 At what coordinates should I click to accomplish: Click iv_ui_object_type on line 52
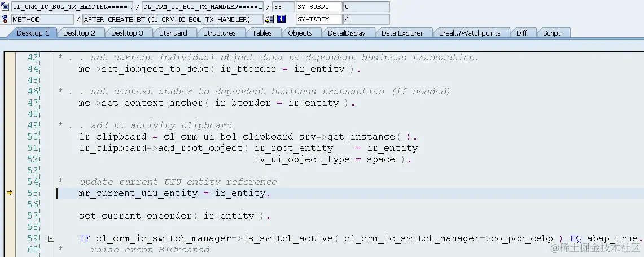[x=303, y=159]
